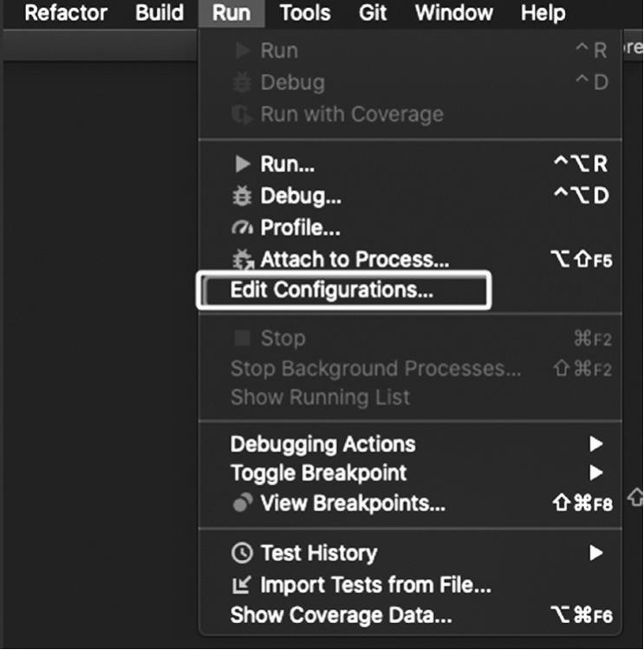Select the Profile... menu entry text
Screen dimensions: 644x650
(300, 228)
